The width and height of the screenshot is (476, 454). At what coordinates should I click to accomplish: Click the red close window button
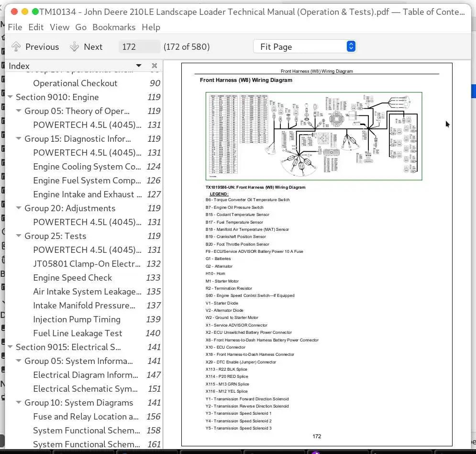click(x=14, y=12)
